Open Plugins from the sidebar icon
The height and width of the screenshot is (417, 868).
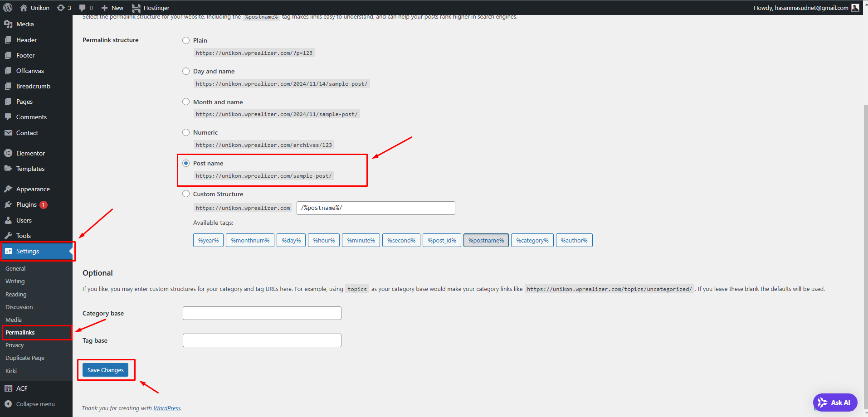[8, 205]
